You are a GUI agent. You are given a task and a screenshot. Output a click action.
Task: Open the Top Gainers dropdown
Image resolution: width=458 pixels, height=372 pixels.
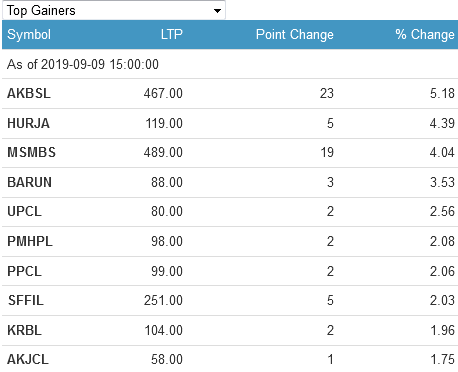click(114, 10)
